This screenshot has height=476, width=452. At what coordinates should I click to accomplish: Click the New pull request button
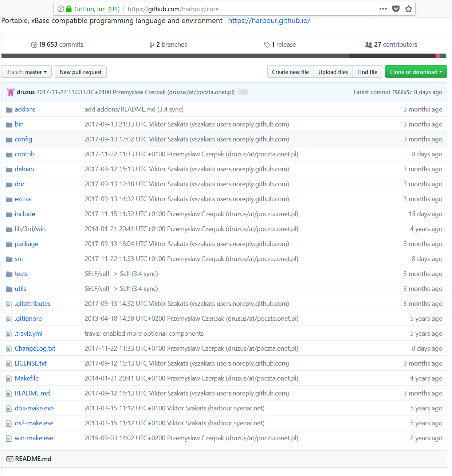pos(80,72)
